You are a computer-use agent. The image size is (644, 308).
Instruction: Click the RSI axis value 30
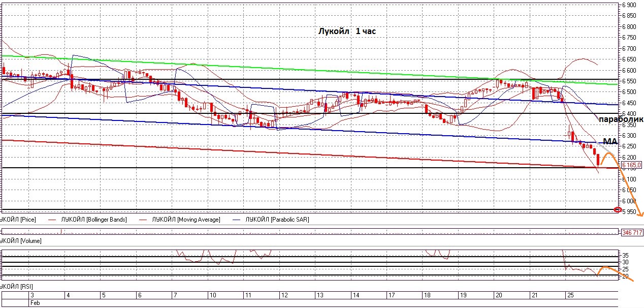[x=626, y=262]
